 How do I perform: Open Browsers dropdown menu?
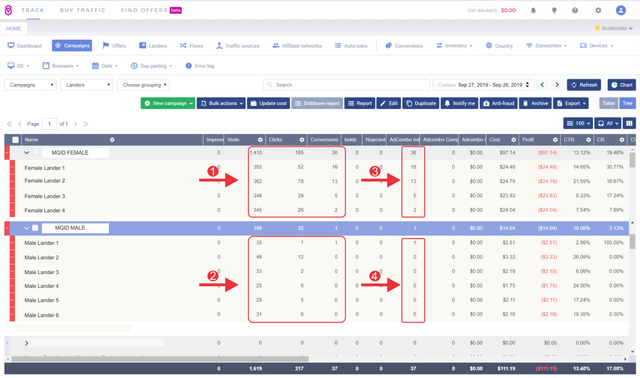point(60,66)
